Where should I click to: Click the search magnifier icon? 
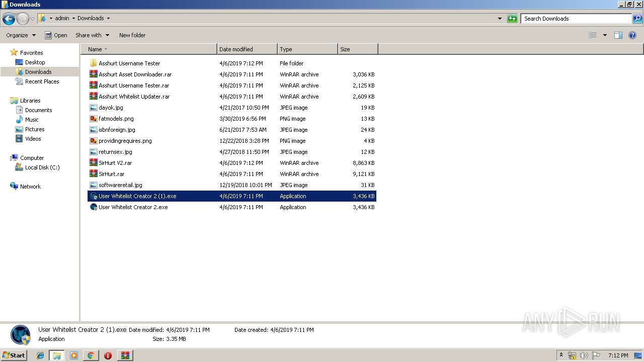pyautogui.click(x=637, y=19)
